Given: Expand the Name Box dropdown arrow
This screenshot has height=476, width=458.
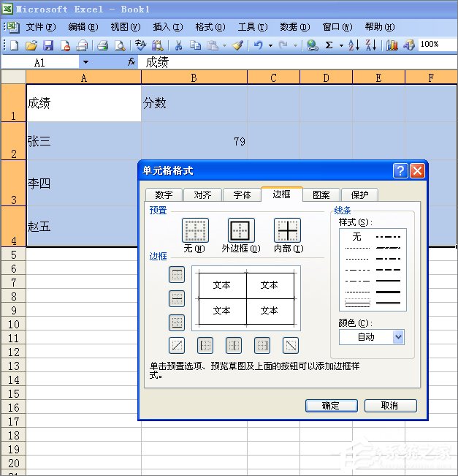Looking at the screenshot, I should 85,63.
